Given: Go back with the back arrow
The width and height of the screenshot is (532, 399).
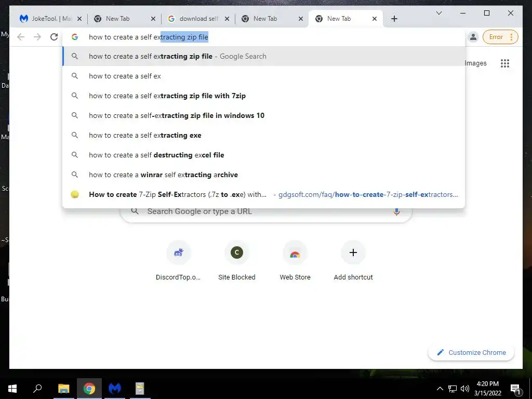Looking at the screenshot, I should 21,37.
